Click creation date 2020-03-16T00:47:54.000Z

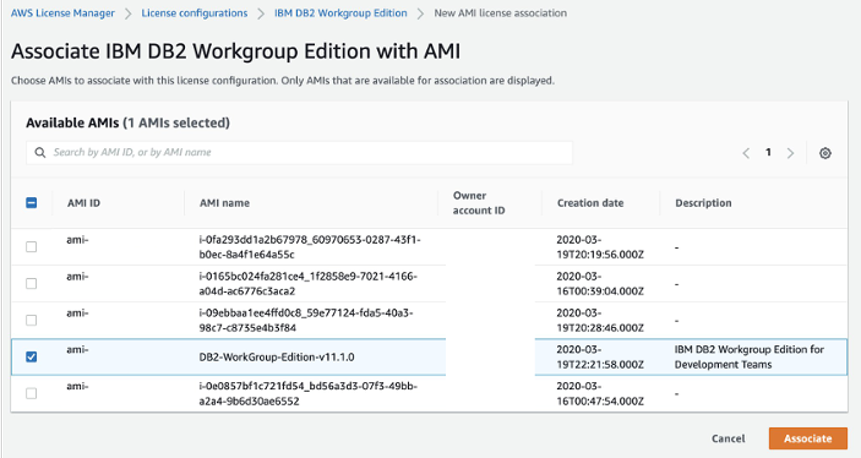pos(600,393)
